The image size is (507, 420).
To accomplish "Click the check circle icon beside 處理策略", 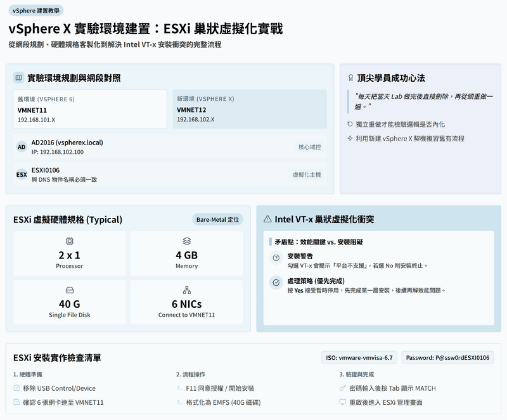I will (276, 283).
